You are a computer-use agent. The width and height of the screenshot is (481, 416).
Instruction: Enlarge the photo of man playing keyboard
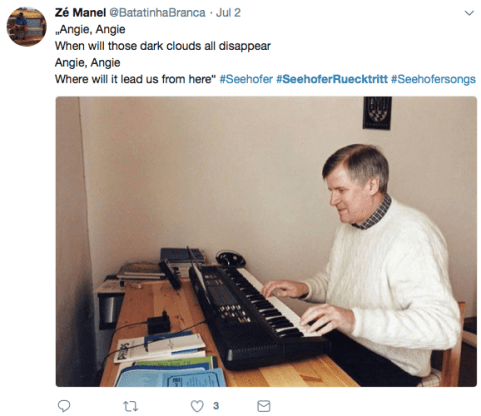click(266, 241)
